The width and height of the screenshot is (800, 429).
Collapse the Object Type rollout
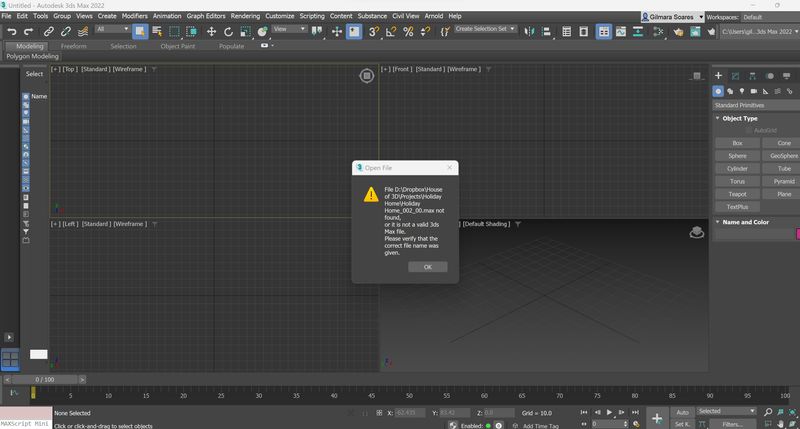[x=740, y=118]
